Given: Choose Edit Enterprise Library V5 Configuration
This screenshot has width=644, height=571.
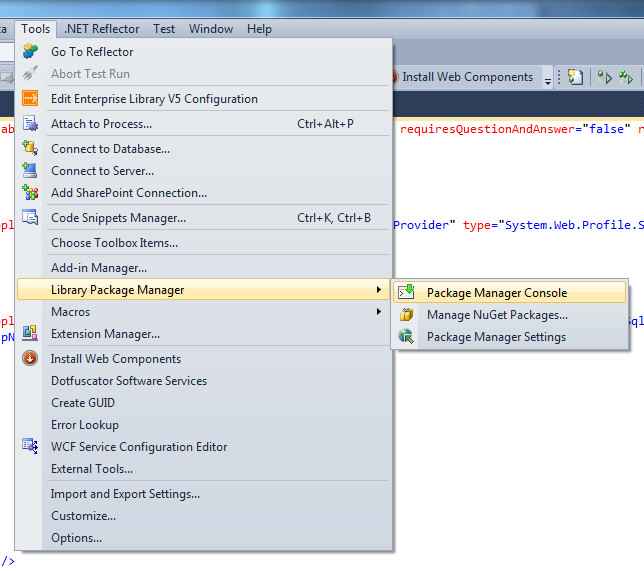Looking at the screenshot, I should click(x=203, y=99).
